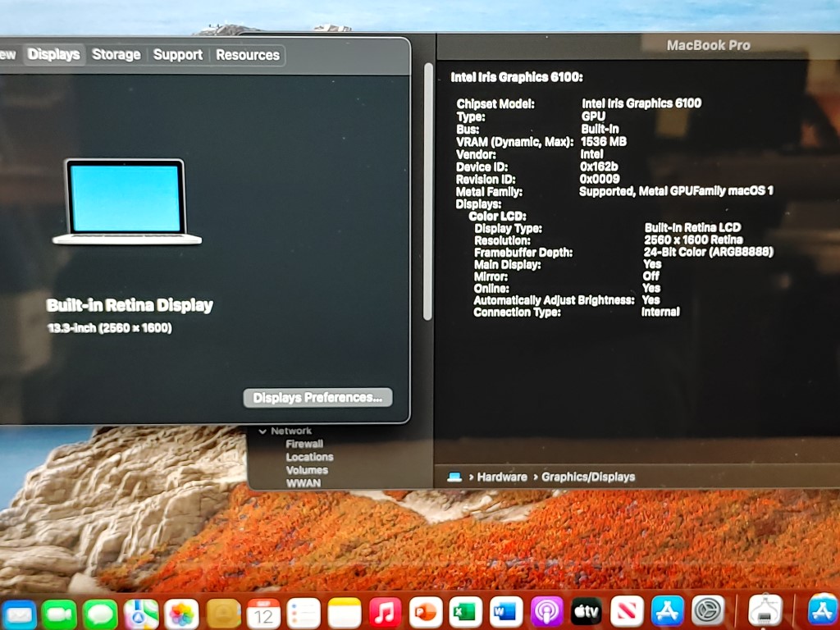Select the Network category in the sidebar
This screenshot has height=630, width=840.
pos(291,431)
